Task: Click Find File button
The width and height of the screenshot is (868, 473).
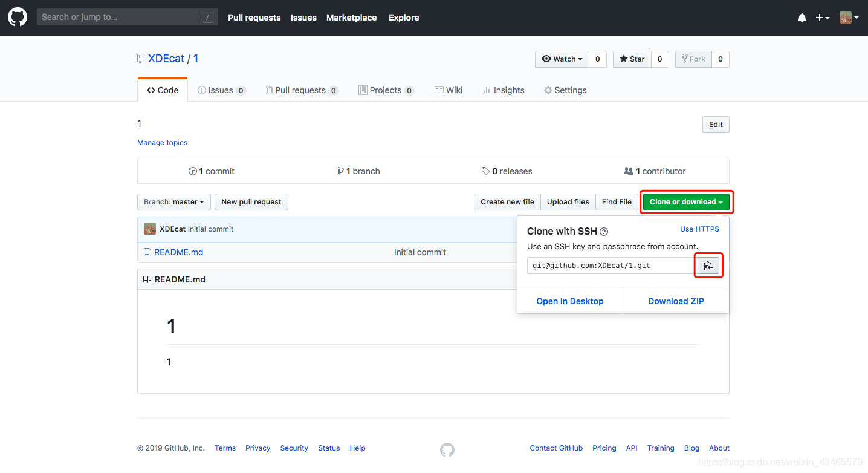Action: 617,202
